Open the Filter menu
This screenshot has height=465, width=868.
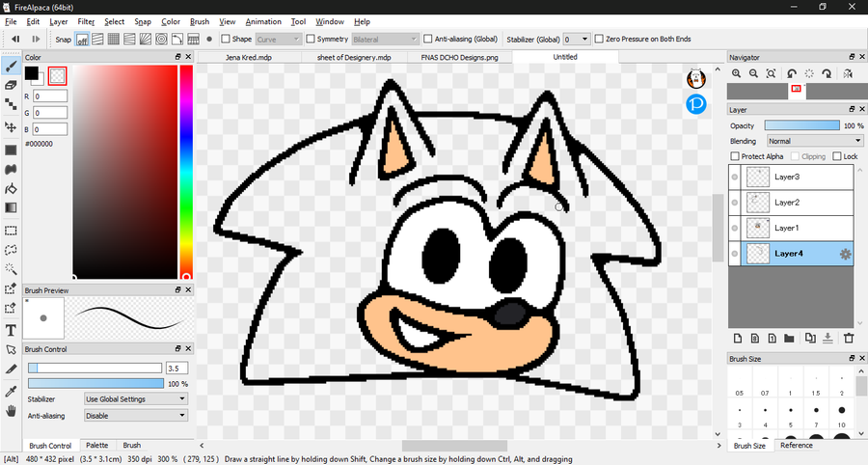(x=86, y=21)
